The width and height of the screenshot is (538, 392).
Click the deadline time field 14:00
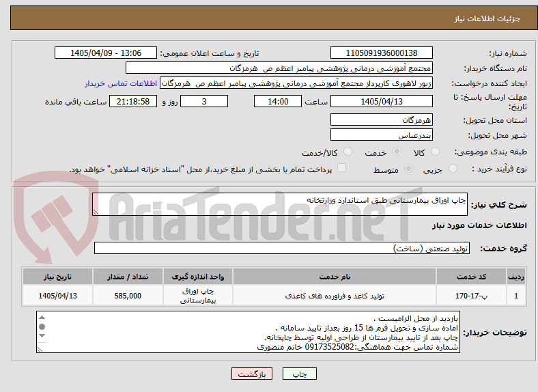(278, 101)
